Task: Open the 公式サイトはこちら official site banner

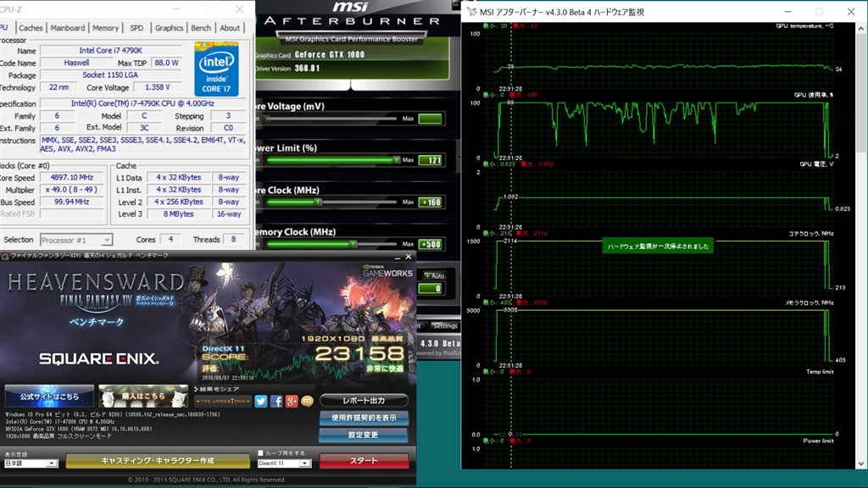Action: pos(49,396)
